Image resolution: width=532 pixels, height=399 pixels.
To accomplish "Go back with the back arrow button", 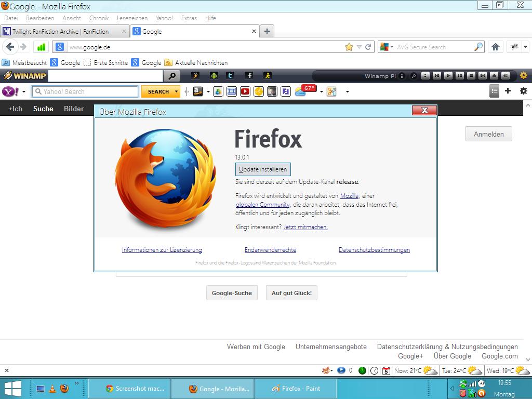I will (10, 47).
